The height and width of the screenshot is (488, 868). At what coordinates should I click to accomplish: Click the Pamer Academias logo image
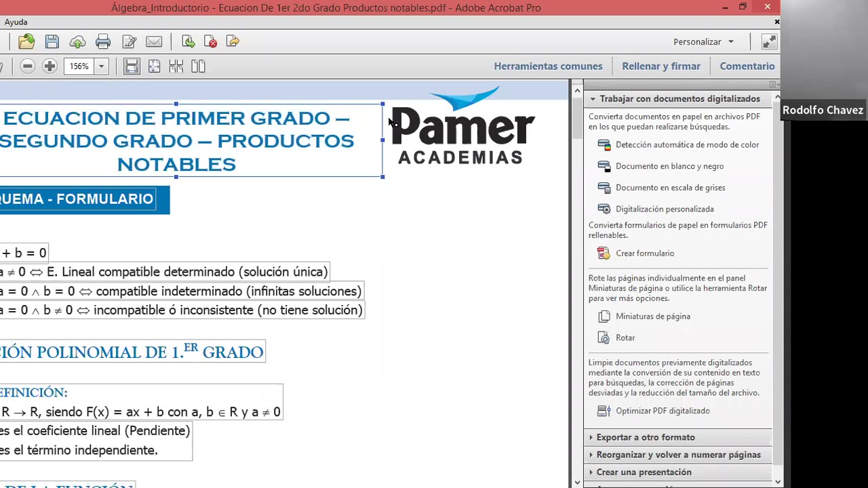tap(463, 125)
